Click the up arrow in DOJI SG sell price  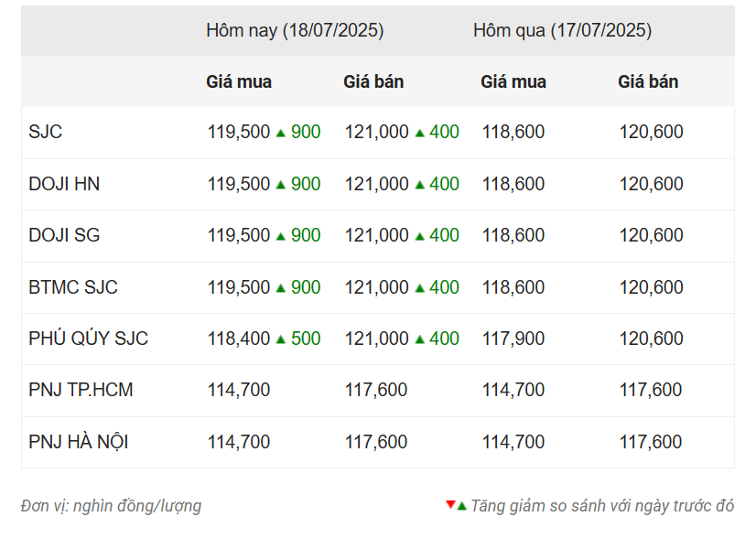click(x=419, y=236)
